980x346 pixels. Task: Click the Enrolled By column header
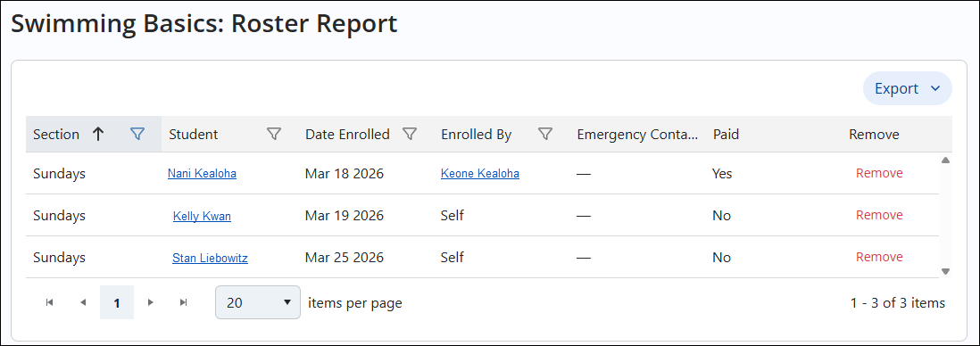pos(477,135)
